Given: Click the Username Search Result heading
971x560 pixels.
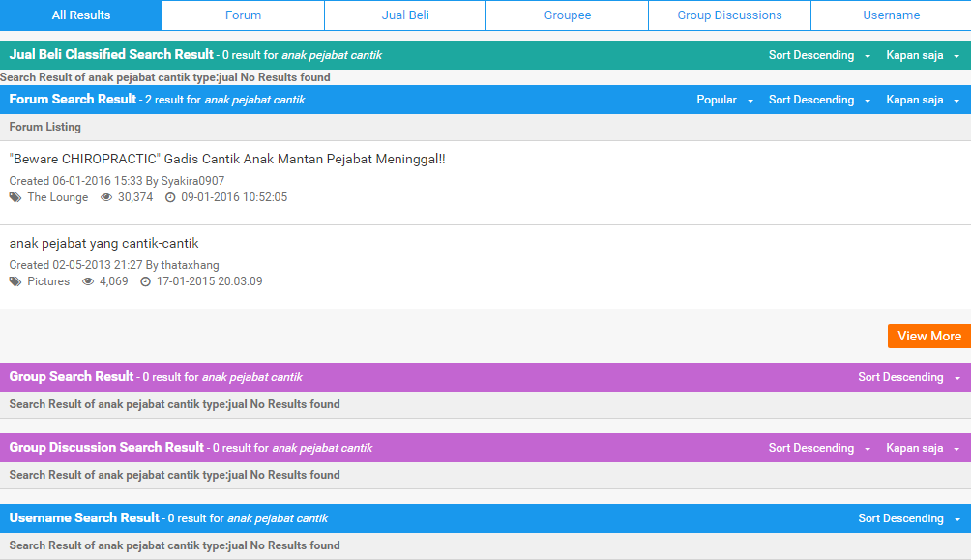Looking at the screenshot, I should [84, 517].
